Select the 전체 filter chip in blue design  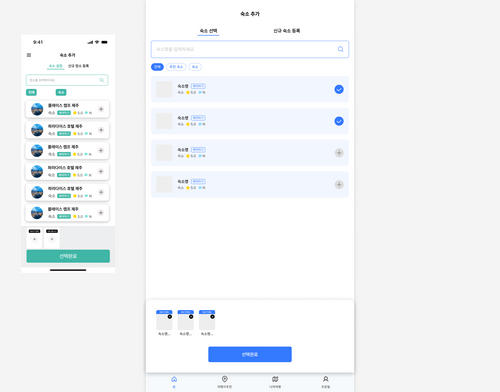pos(157,67)
